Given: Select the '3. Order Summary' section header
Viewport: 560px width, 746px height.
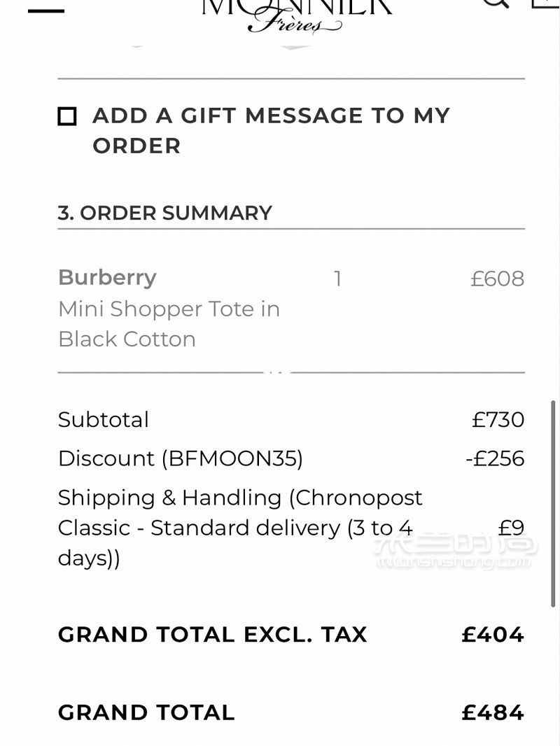Looking at the screenshot, I should click(x=164, y=213).
